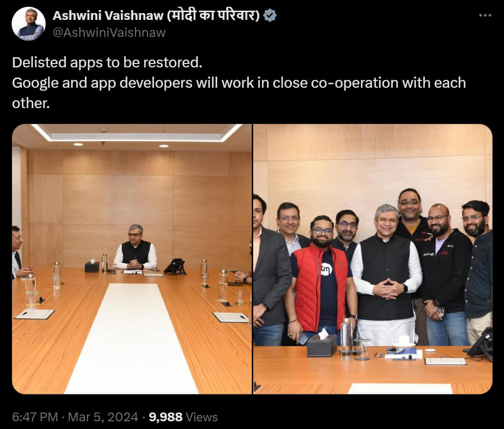
Task: Click the Views label beside 9,988
Action: (x=202, y=417)
